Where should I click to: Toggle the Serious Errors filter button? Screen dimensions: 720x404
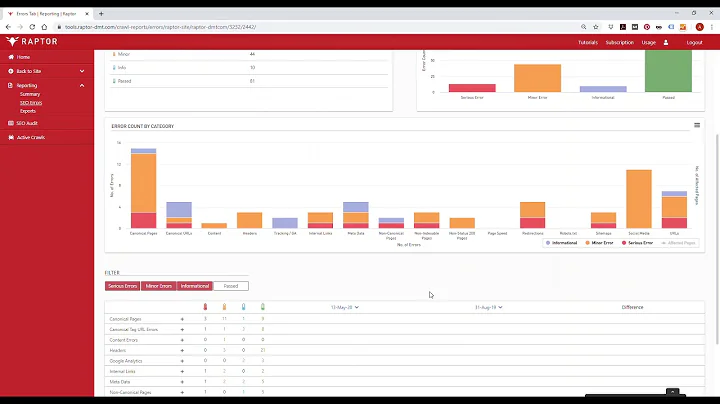coord(122,286)
